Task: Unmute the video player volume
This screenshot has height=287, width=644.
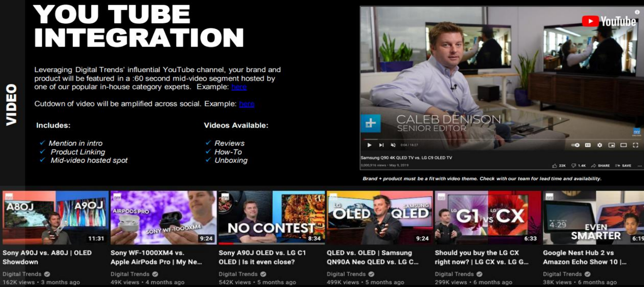Action: click(x=393, y=145)
